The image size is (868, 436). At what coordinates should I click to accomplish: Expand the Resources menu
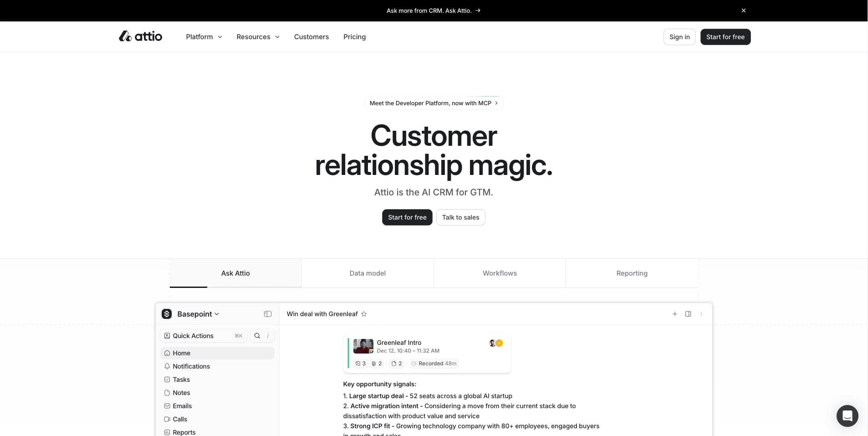258,37
